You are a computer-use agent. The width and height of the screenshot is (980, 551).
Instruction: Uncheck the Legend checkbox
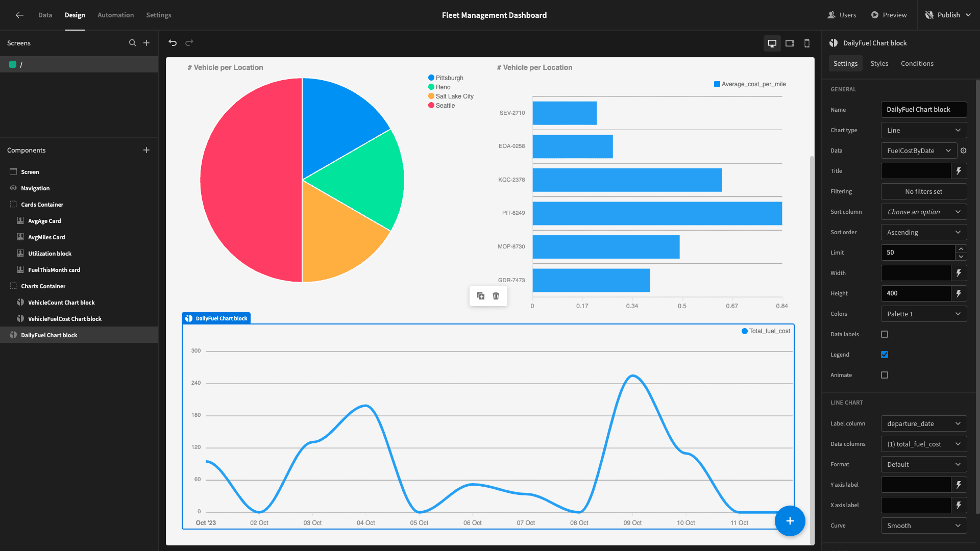click(885, 355)
